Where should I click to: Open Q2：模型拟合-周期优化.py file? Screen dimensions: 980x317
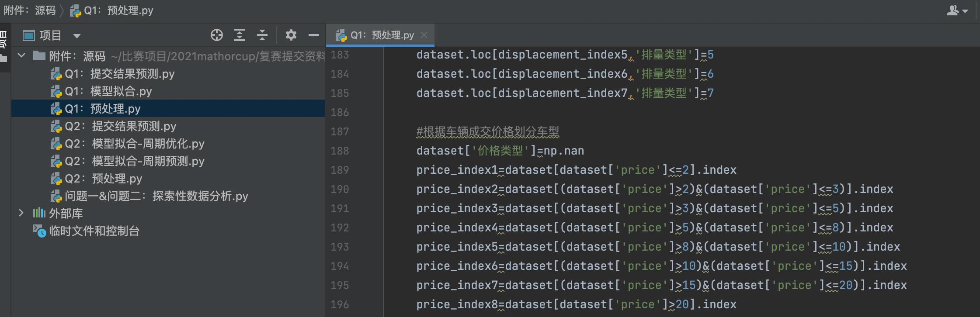(x=134, y=144)
